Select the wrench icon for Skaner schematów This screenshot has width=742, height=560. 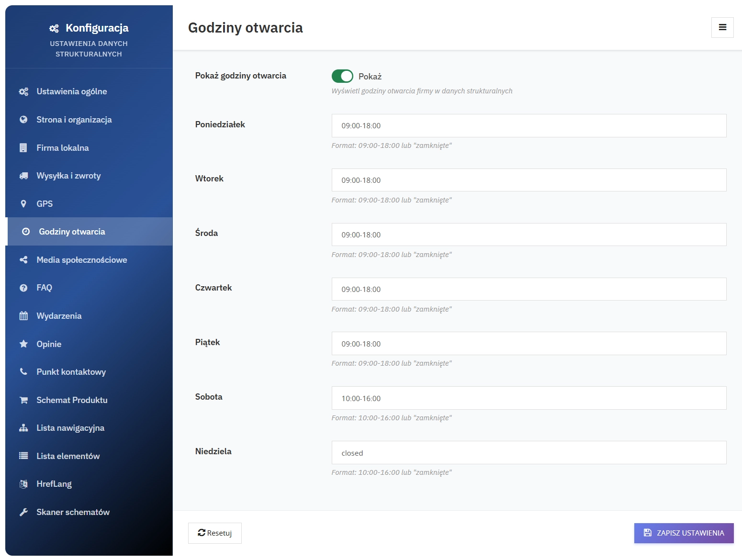[23, 512]
